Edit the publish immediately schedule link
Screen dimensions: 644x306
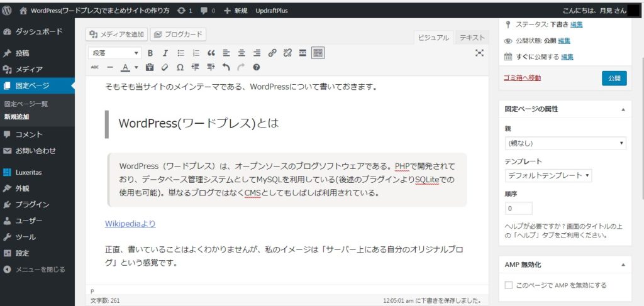point(567,57)
